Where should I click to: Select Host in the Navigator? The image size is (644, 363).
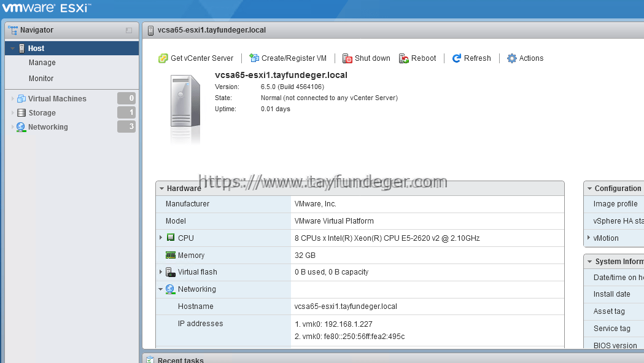tap(72, 48)
